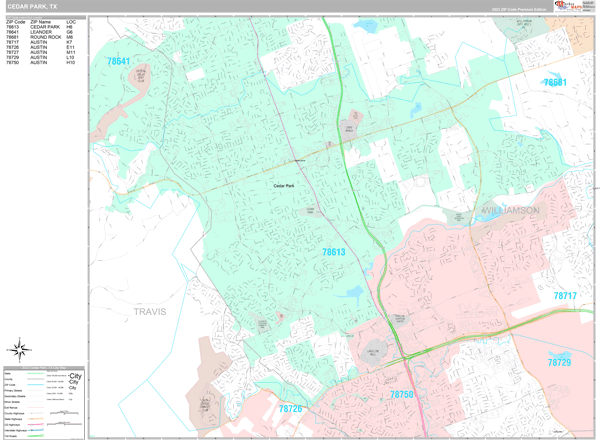Click "Toll Roads" legend entry

click(x=11, y=436)
